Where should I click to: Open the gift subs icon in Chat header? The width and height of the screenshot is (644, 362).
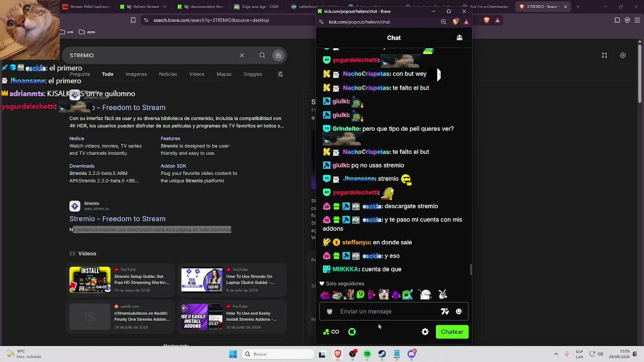coord(459,38)
